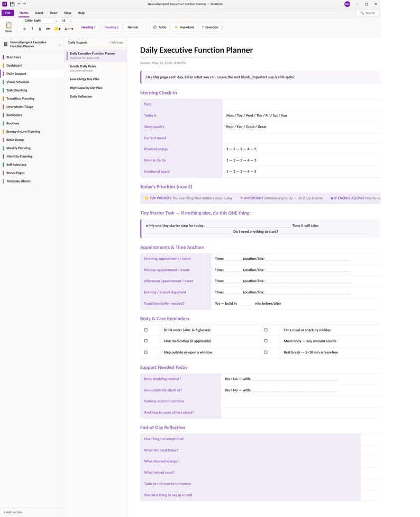The image size is (420, 517).
Task: Check the Take medication checkbox
Action: pos(145,341)
